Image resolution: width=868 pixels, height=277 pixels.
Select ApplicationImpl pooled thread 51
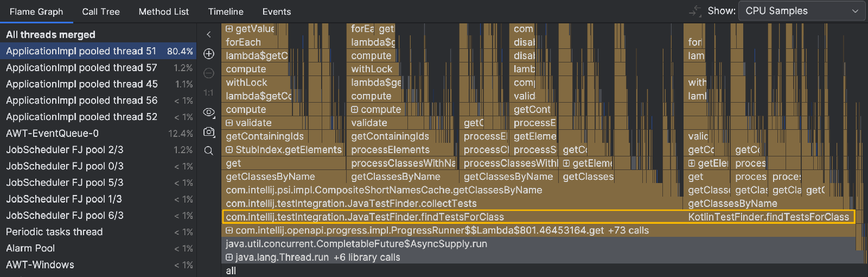pos(98,51)
